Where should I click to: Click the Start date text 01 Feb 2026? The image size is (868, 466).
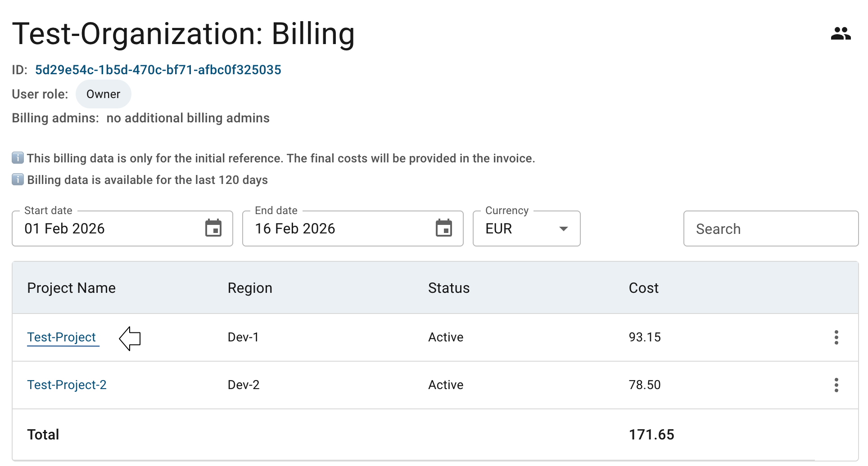tap(64, 229)
